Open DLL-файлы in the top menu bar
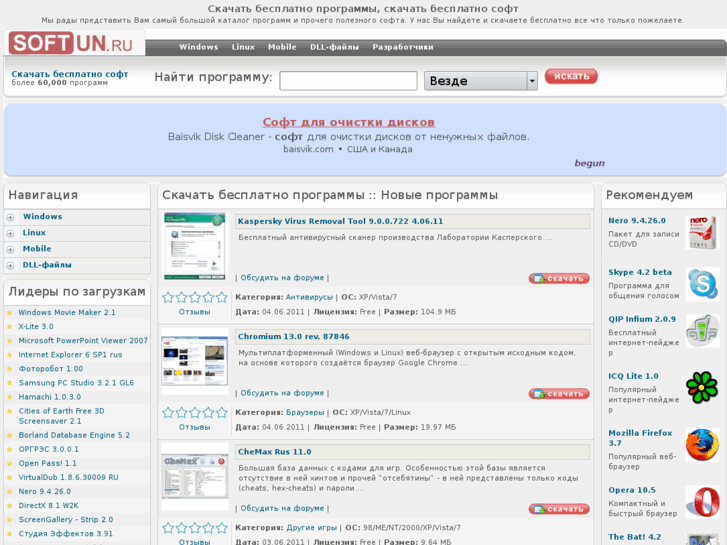 click(x=334, y=47)
